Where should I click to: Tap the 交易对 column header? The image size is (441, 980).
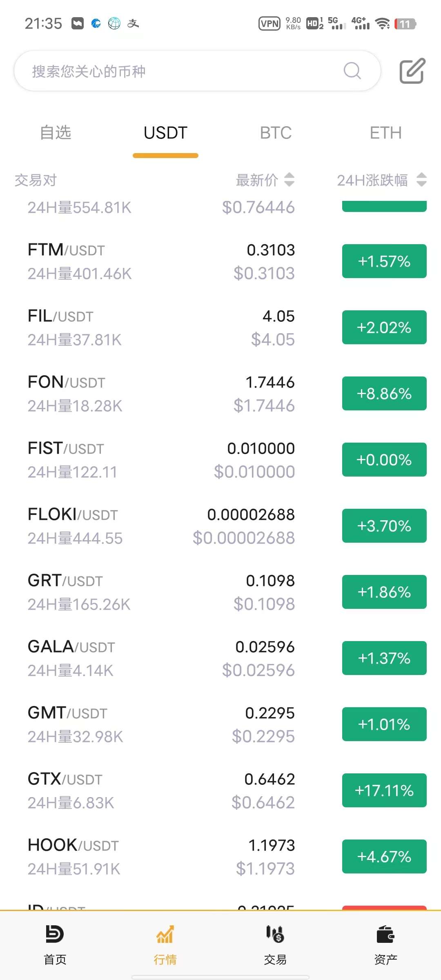coord(36,180)
